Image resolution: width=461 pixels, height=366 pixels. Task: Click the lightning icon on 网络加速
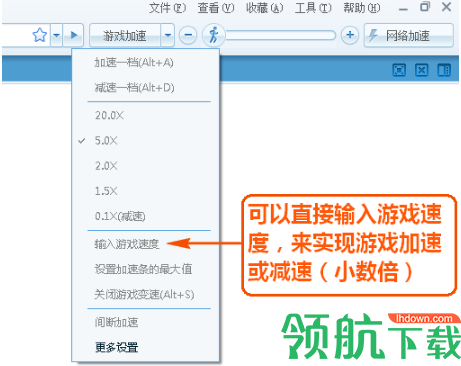pyautogui.click(x=373, y=35)
